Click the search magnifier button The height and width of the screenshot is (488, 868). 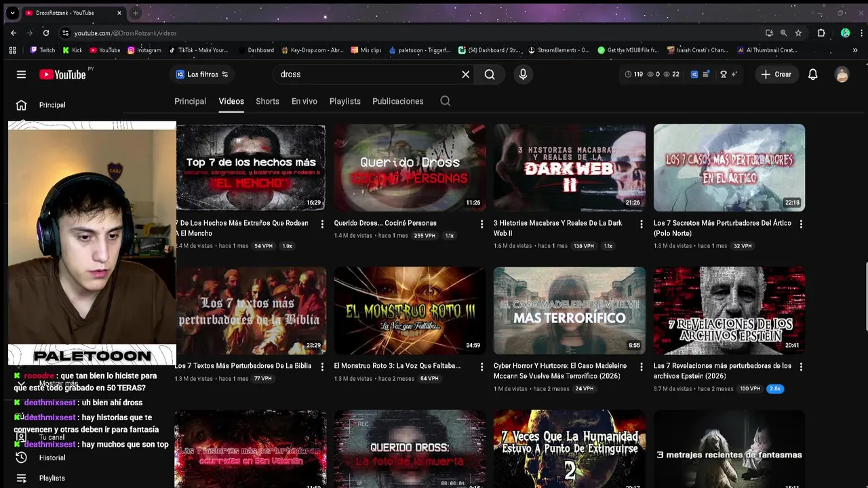pos(490,75)
